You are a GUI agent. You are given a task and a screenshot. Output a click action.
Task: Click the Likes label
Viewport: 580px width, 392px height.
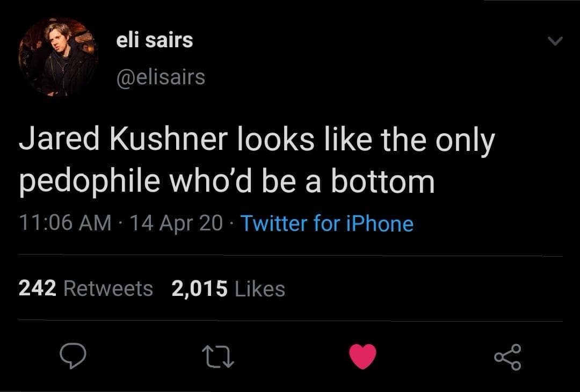(x=260, y=289)
